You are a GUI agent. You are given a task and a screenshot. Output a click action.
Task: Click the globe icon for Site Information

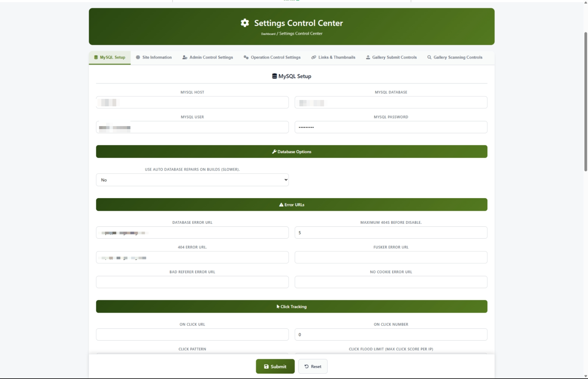(138, 57)
